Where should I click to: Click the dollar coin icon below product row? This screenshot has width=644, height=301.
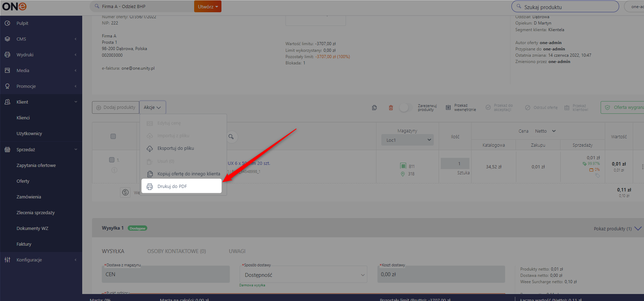pos(125,192)
